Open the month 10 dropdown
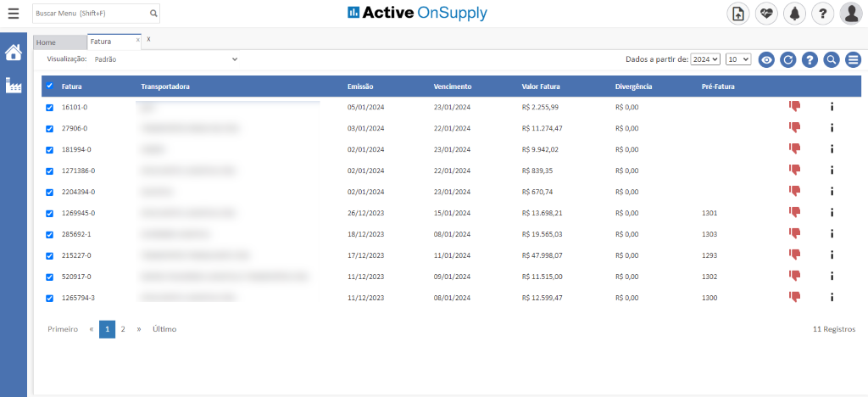 [738, 59]
